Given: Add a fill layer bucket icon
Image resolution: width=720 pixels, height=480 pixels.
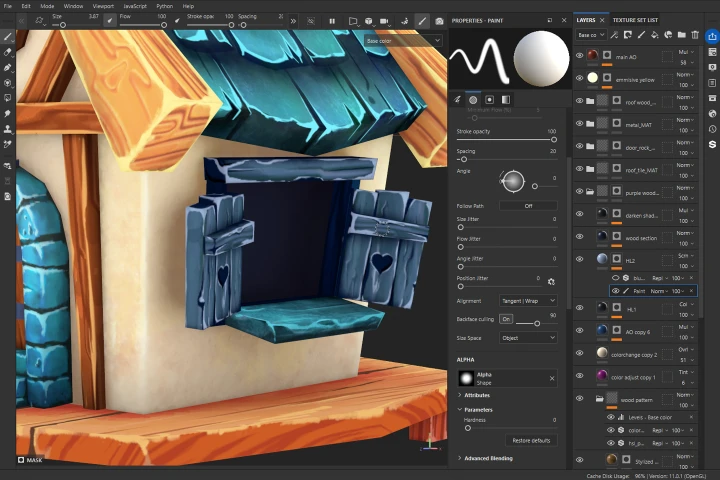Looking at the screenshot, I should [655, 35].
